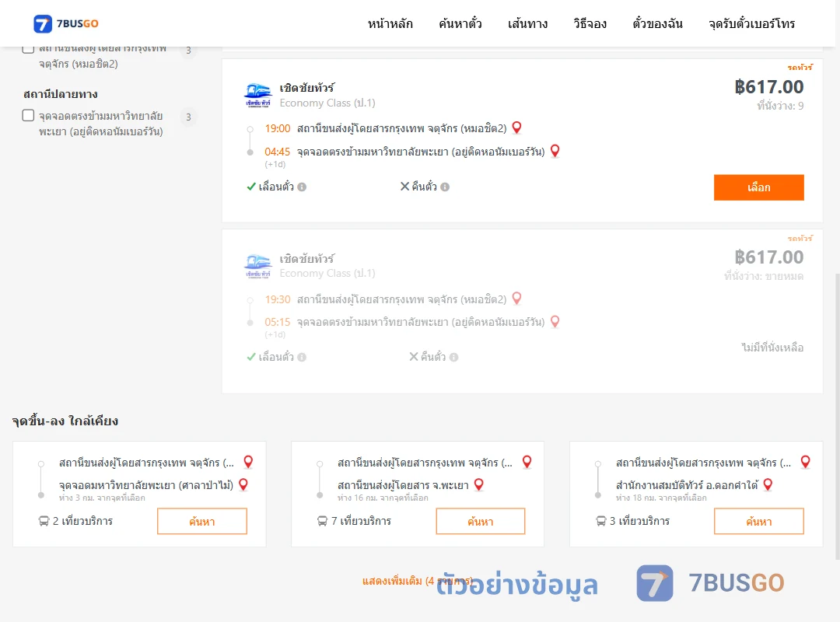Open the หน้าหลัก menu item

click(390, 23)
